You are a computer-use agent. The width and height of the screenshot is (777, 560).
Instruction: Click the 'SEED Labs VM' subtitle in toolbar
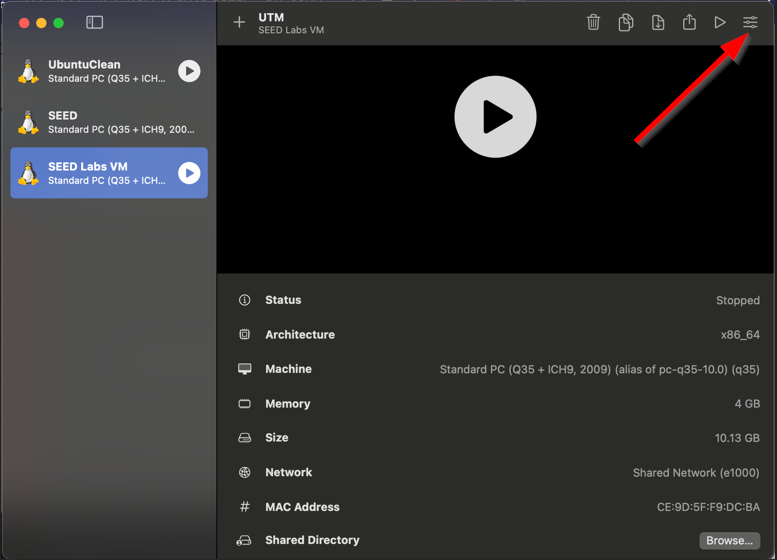(291, 30)
